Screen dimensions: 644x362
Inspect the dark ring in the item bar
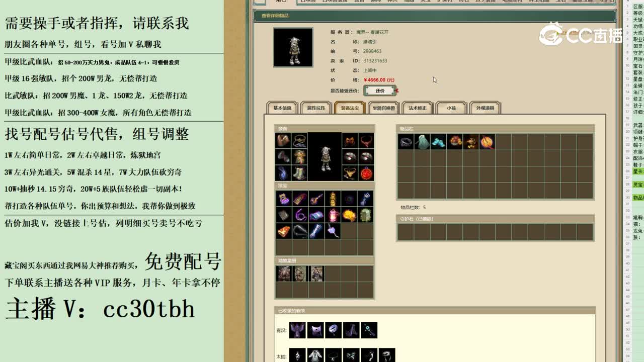406,142
